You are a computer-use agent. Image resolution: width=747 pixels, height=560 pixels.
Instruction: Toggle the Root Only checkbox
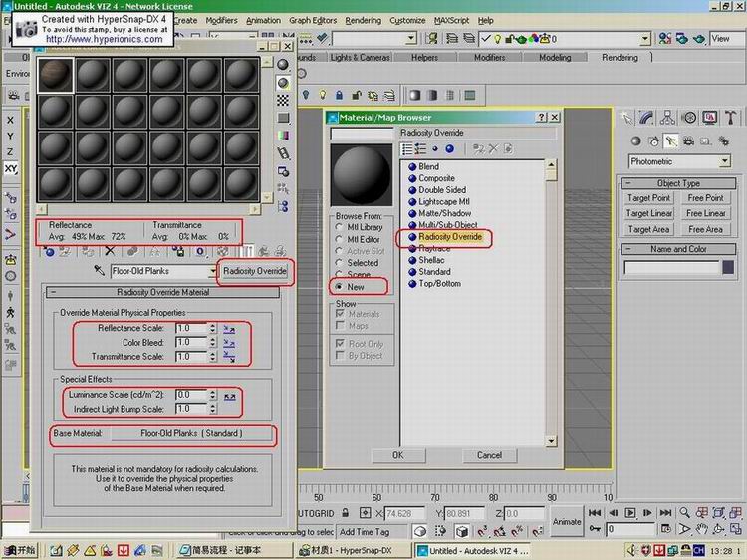click(340, 343)
